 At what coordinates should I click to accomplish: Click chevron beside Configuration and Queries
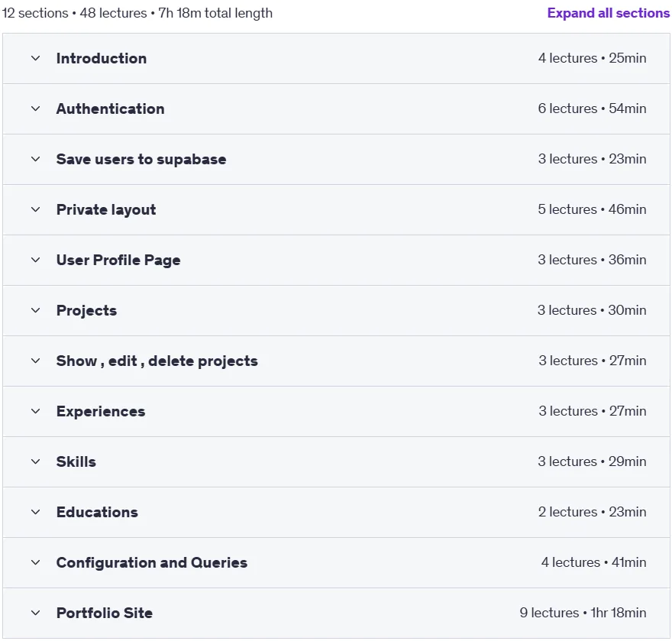[x=36, y=562]
